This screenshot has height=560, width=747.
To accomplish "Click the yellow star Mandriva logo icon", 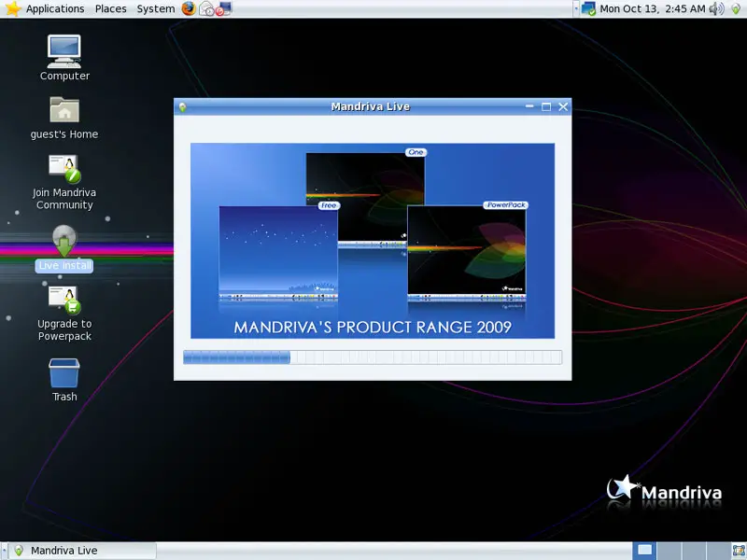I will coord(12,8).
